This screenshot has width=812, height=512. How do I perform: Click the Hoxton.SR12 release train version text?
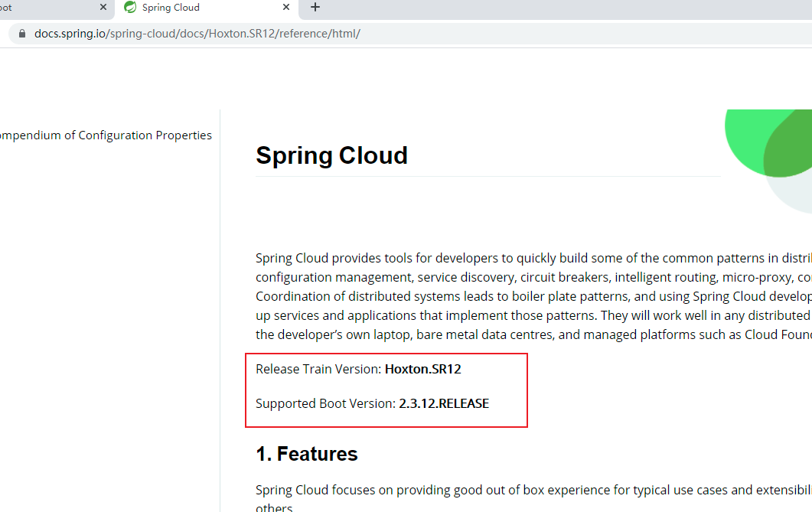[423, 369]
